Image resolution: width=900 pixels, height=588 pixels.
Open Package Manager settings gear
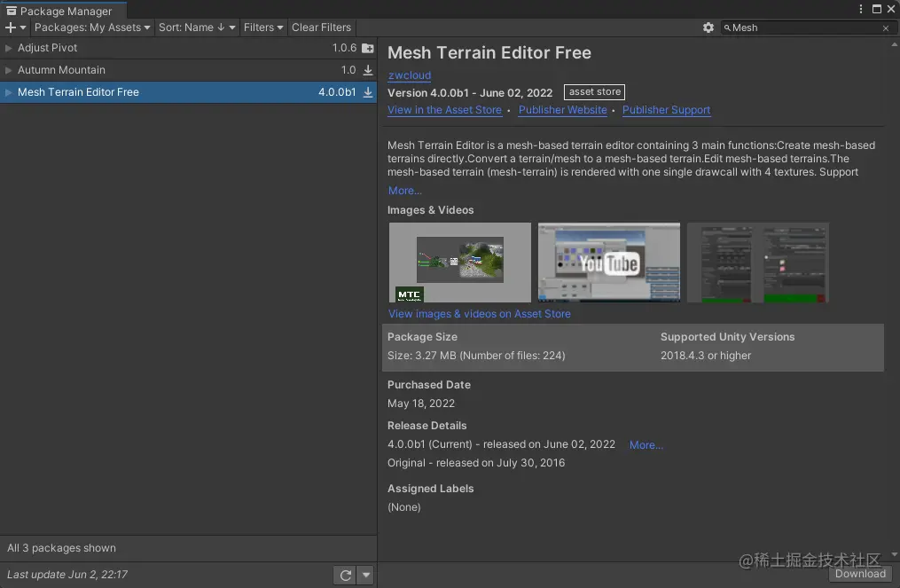click(708, 27)
